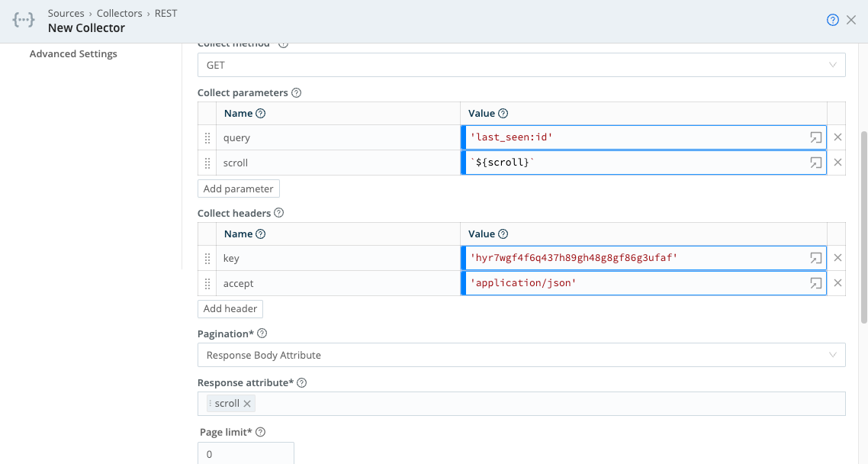The height and width of the screenshot is (464, 868).
Task: Remove the accept header row
Action: pos(837,282)
